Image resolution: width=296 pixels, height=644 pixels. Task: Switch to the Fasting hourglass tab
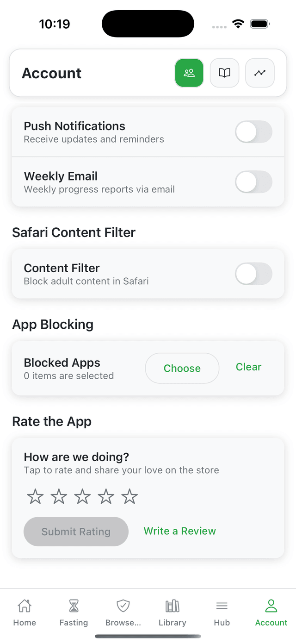pos(74,611)
